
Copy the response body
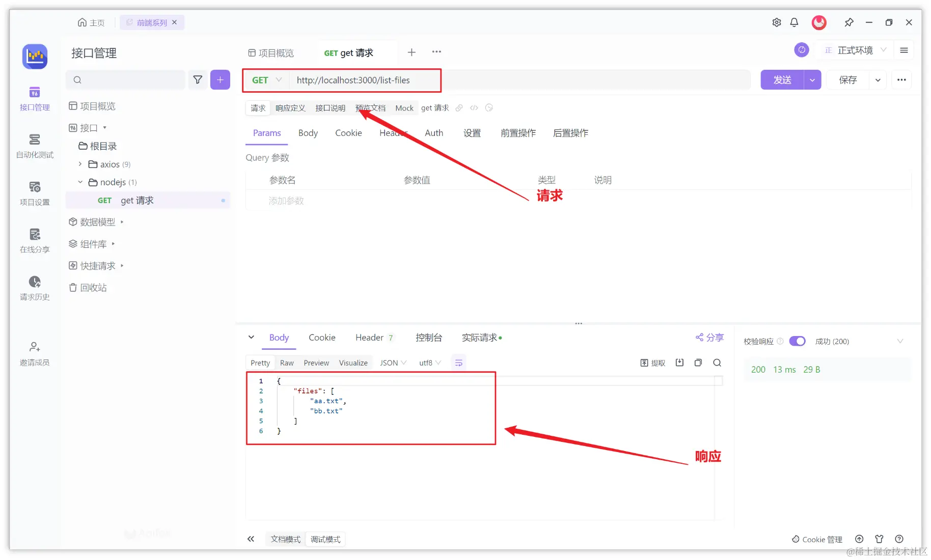click(x=698, y=363)
